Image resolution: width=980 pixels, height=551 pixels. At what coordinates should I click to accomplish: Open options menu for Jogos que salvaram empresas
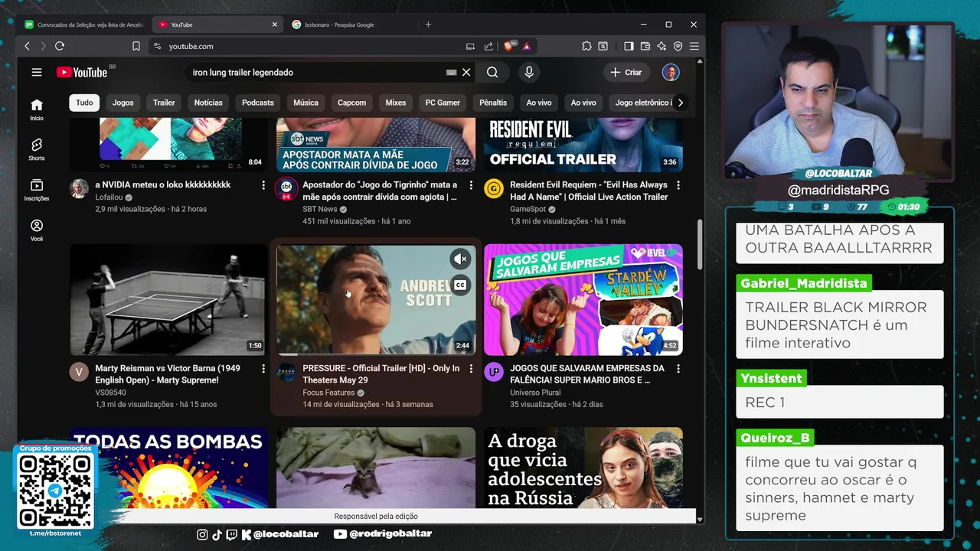(678, 369)
